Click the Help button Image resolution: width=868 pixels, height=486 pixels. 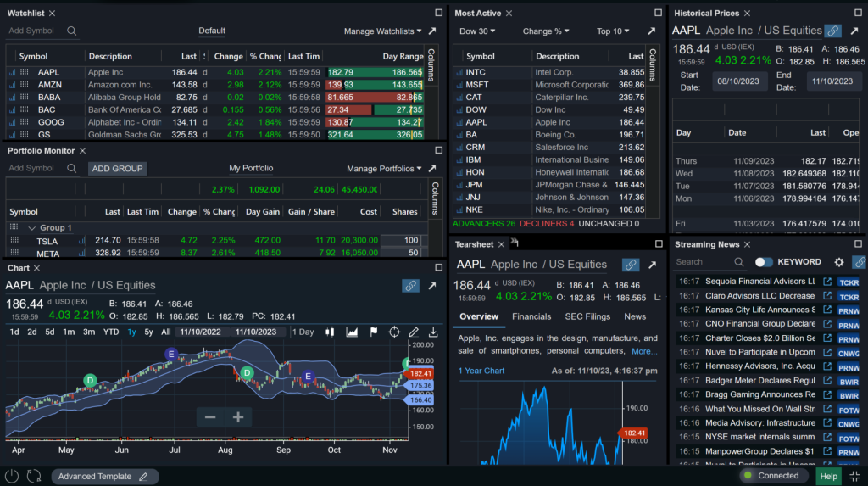click(829, 476)
